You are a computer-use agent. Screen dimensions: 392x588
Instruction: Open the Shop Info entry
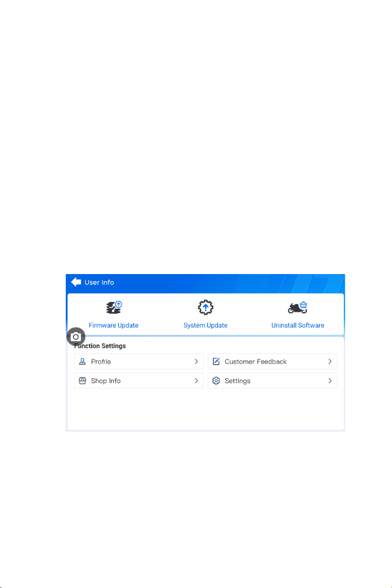(139, 381)
